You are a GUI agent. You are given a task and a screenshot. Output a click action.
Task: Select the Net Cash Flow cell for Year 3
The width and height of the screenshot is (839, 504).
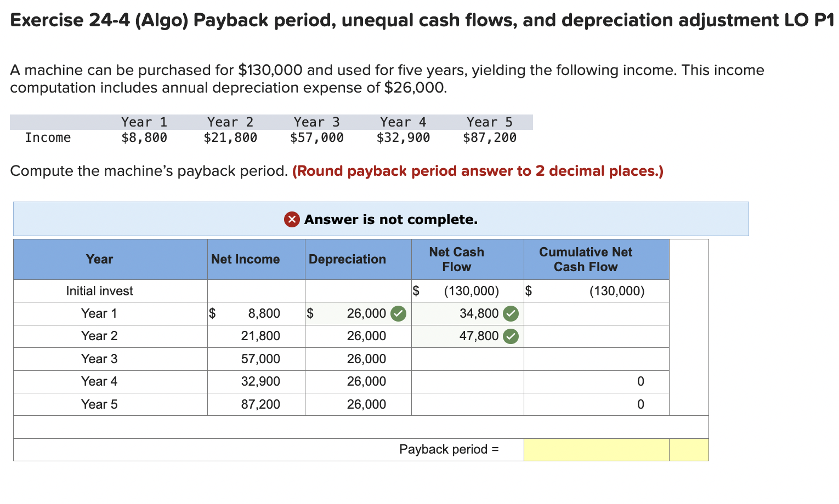(466, 359)
